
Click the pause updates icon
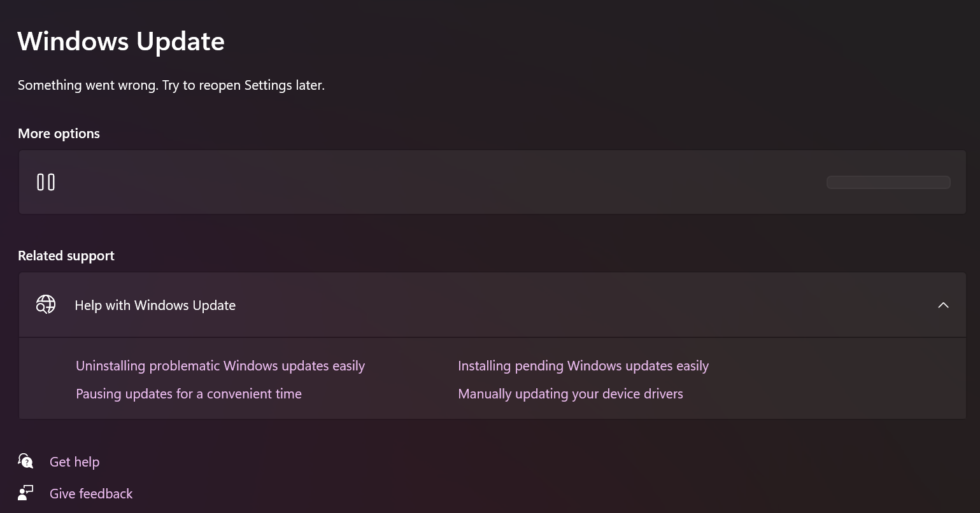[46, 183]
